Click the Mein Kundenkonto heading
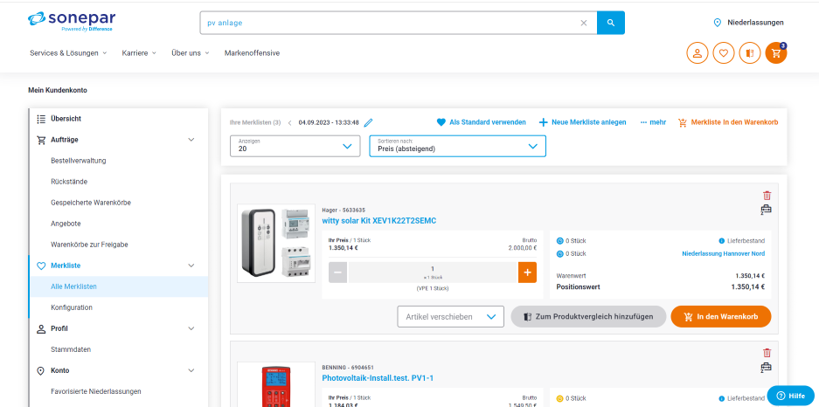This screenshot has height=407, width=819. [x=57, y=90]
